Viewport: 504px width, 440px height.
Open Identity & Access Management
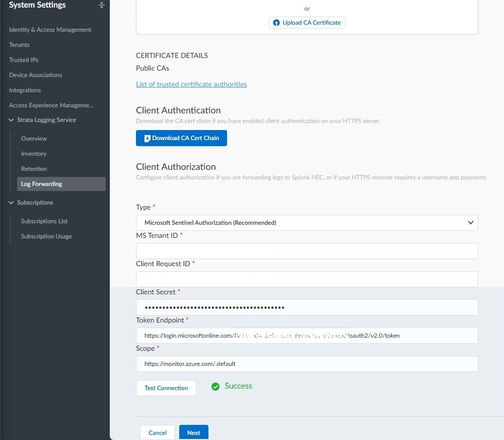click(50, 30)
